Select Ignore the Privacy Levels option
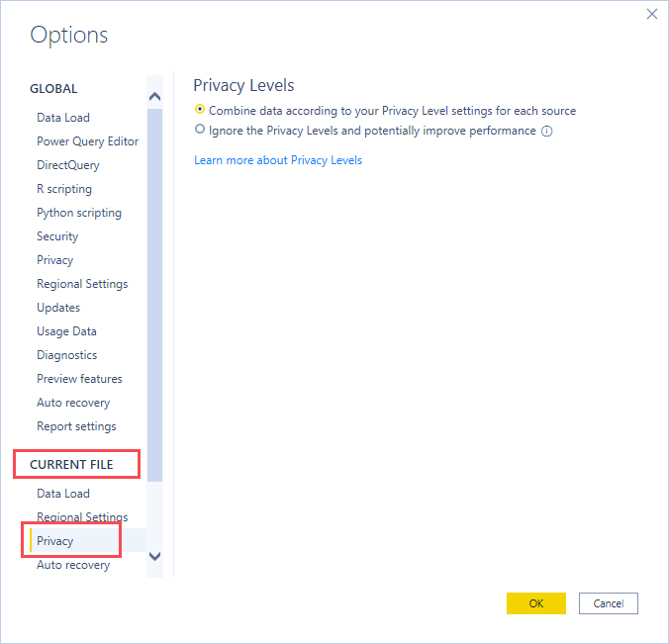Image resolution: width=669 pixels, height=644 pixels. (x=200, y=129)
